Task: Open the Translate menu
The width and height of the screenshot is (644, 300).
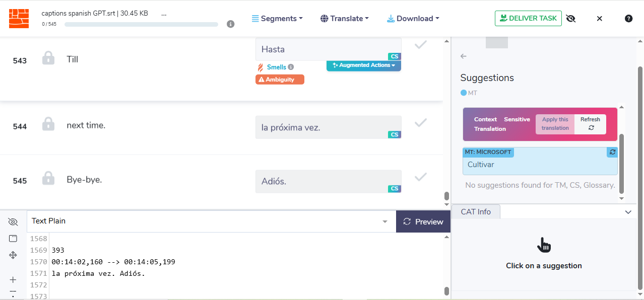Action: (345, 19)
